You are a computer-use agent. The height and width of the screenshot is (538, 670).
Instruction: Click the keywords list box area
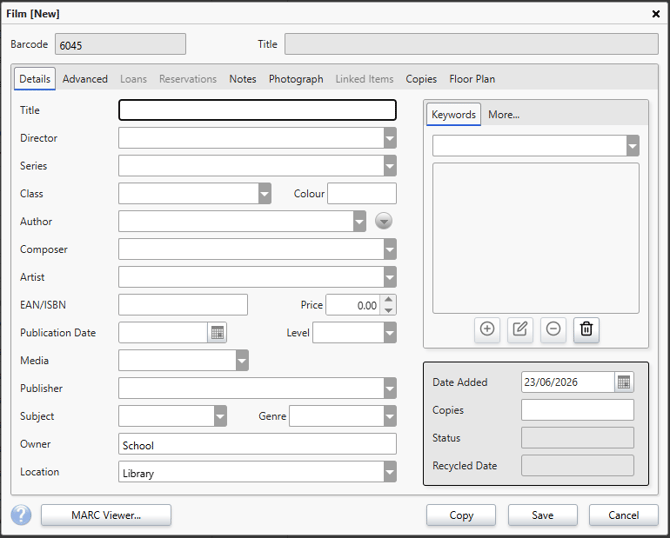click(536, 238)
